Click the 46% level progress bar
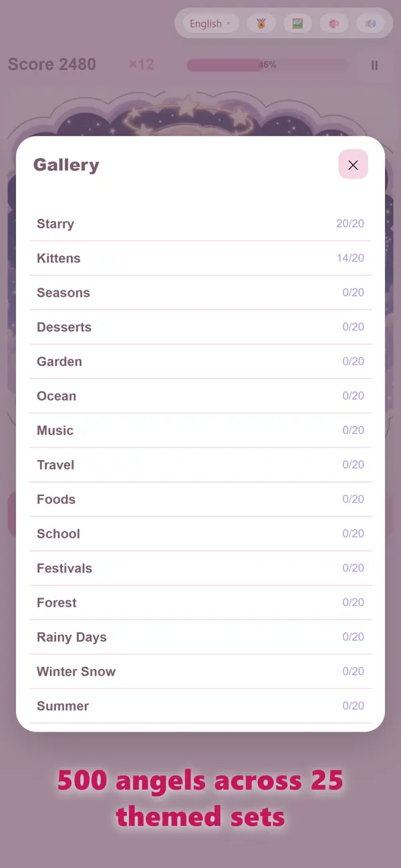This screenshot has width=401, height=868. (x=268, y=65)
